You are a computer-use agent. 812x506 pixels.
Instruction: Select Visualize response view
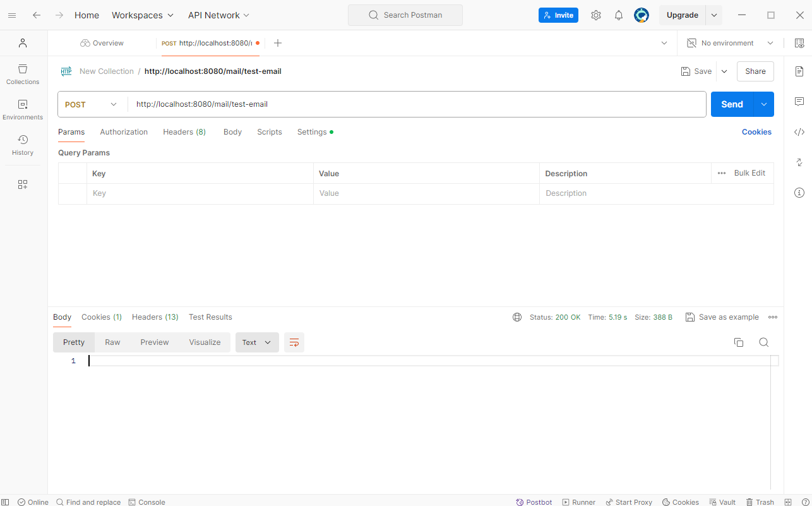[205, 342]
